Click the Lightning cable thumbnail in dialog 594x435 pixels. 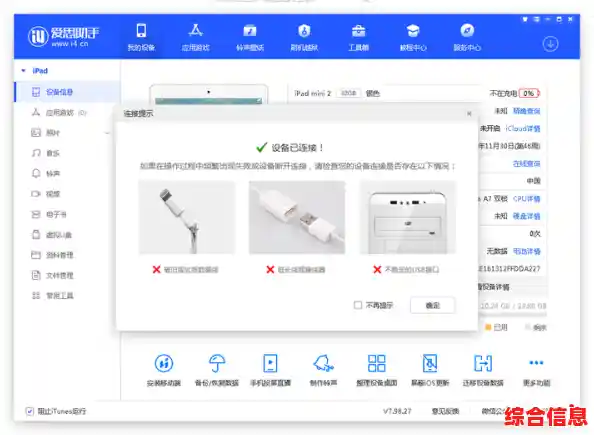187,217
